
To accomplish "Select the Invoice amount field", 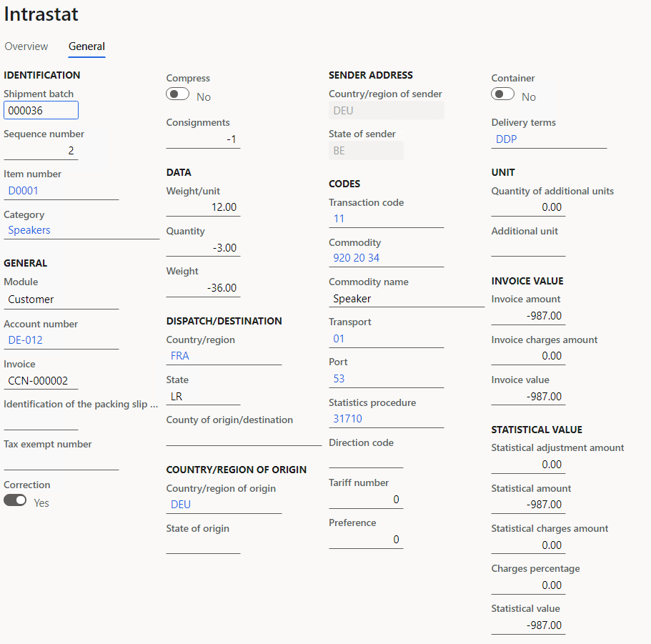I will 543,315.
